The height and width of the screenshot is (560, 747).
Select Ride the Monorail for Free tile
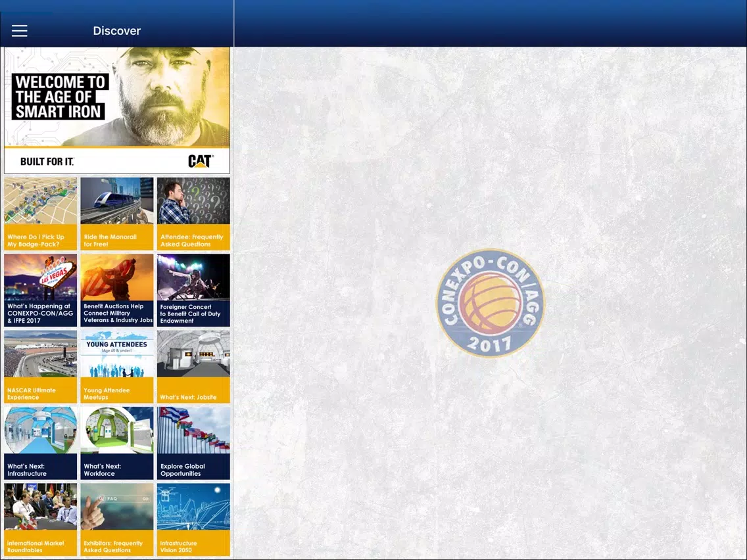pyautogui.click(x=117, y=214)
